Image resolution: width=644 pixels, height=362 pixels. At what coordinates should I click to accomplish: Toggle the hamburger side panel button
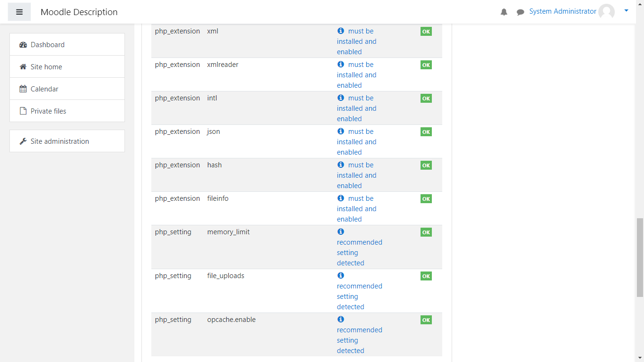point(19,12)
